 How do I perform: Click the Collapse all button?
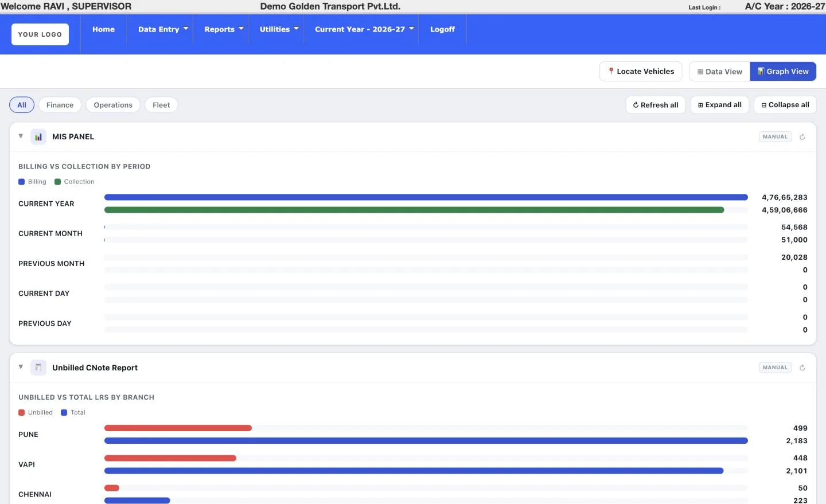pyautogui.click(x=785, y=105)
